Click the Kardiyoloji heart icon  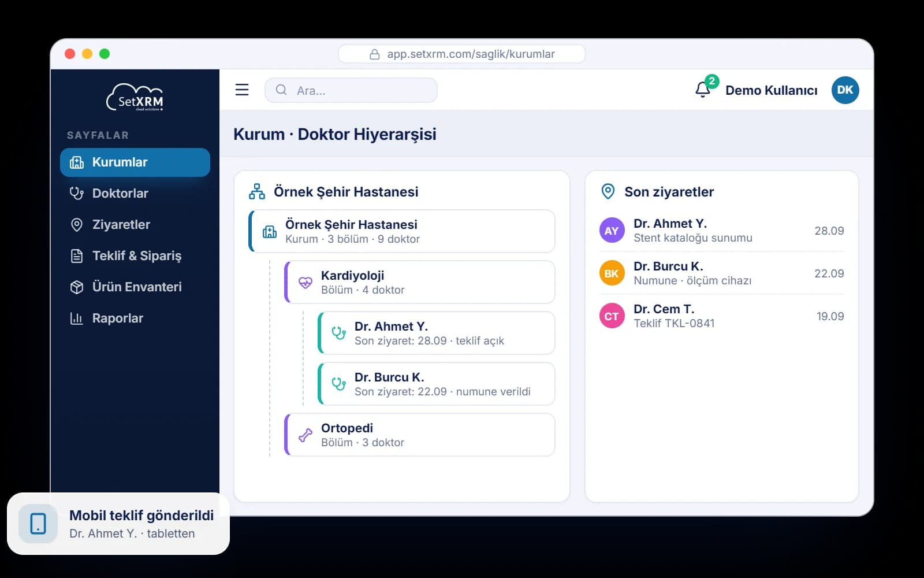(305, 282)
